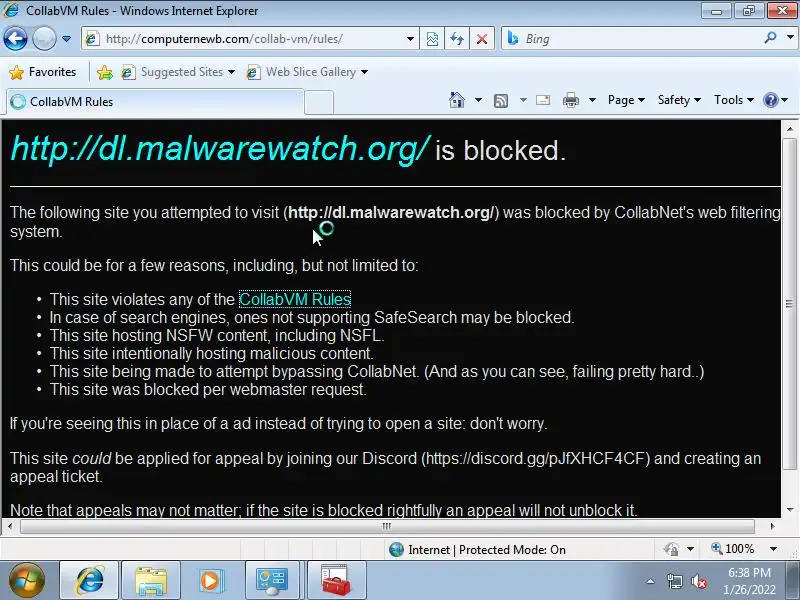Screen dimensions: 800x600
Task: Open the Page menu
Action: point(626,100)
